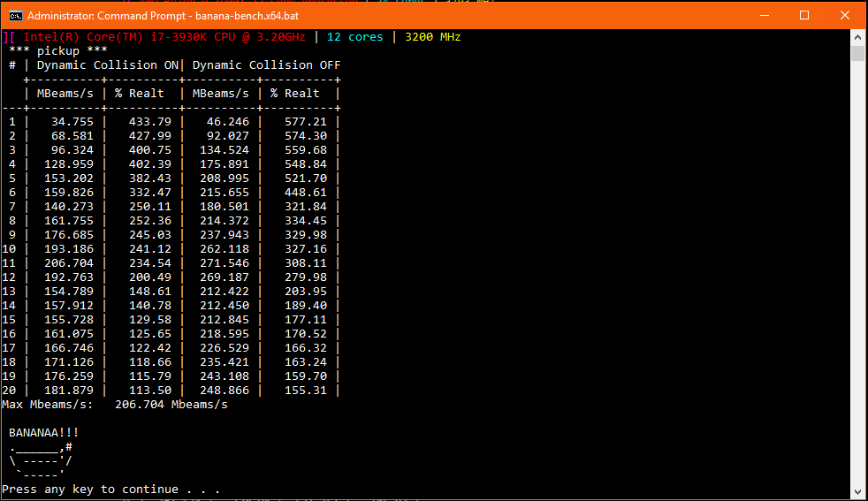This screenshot has width=868, height=501.
Task: Click value 433.79 in row 1
Action: click(150, 122)
